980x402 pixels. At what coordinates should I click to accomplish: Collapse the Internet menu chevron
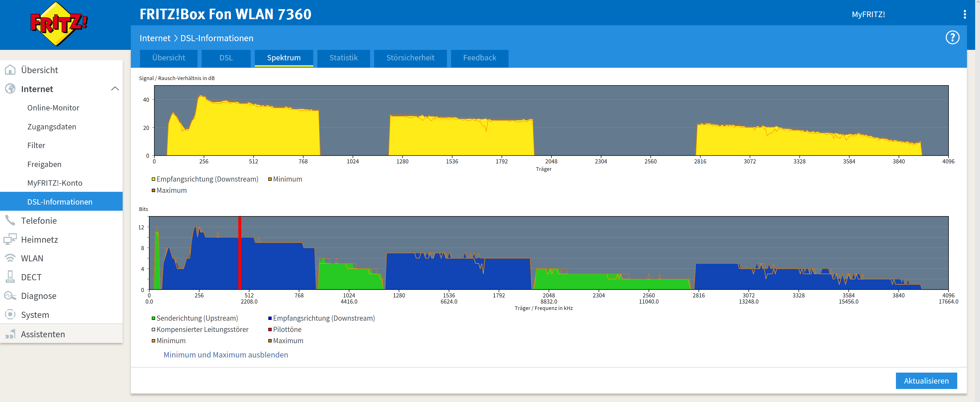[x=115, y=89]
